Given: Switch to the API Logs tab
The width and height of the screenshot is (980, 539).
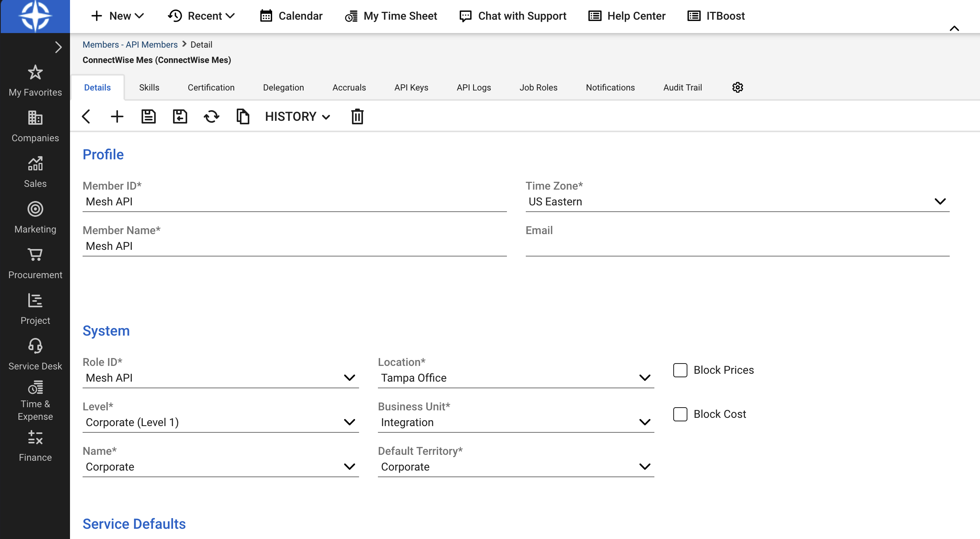Looking at the screenshot, I should pos(474,88).
